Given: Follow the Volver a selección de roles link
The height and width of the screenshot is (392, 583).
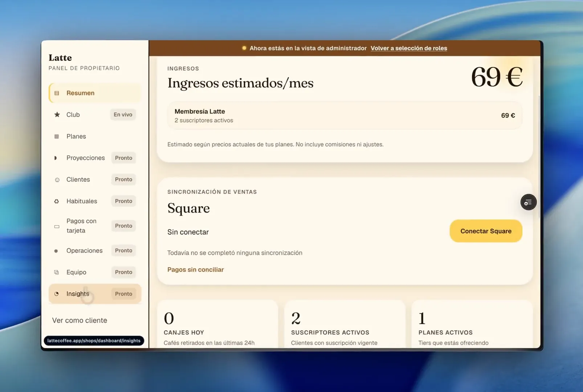Looking at the screenshot, I should pyautogui.click(x=409, y=48).
